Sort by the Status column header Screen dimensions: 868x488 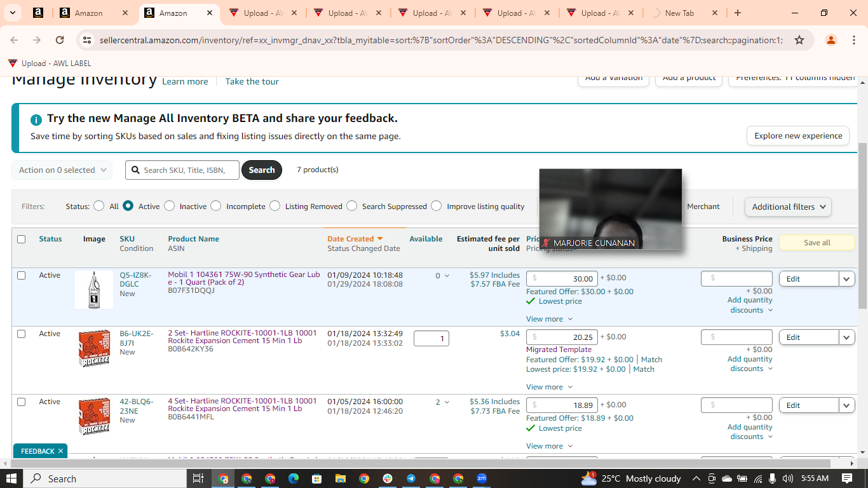(50, 239)
